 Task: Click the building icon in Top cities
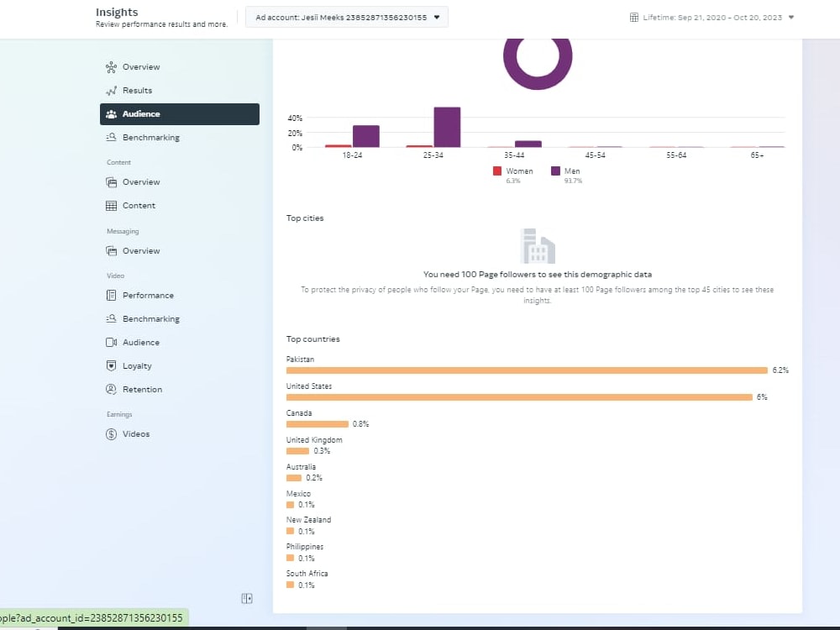pos(538,246)
